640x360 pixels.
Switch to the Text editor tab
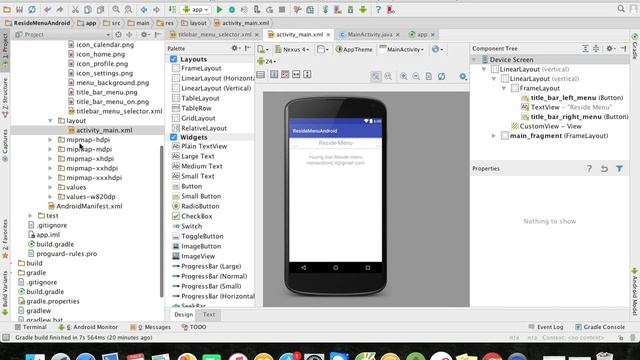click(209, 315)
